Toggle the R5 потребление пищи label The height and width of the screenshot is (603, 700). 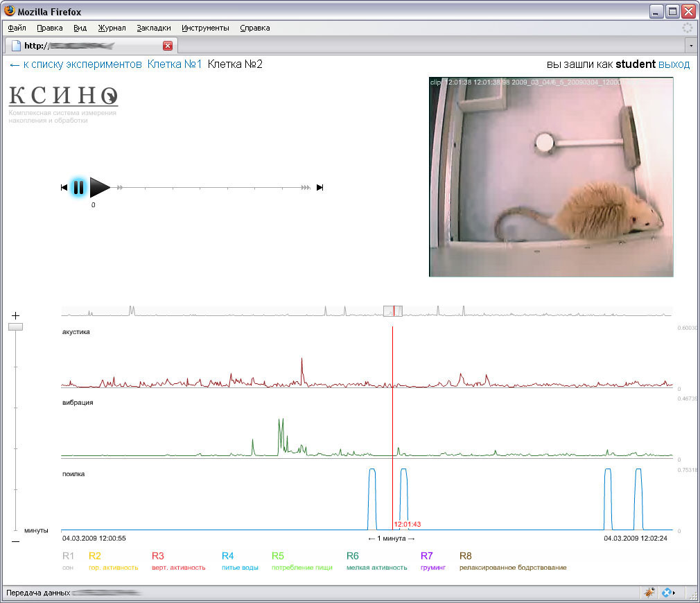tap(302, 561)
